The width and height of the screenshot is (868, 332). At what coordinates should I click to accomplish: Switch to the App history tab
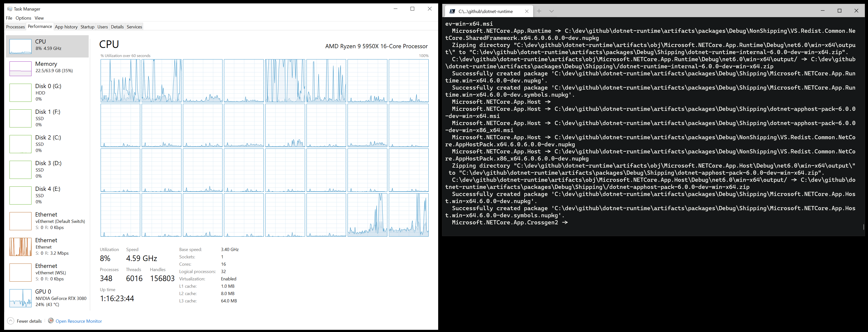tap(66, 27)
